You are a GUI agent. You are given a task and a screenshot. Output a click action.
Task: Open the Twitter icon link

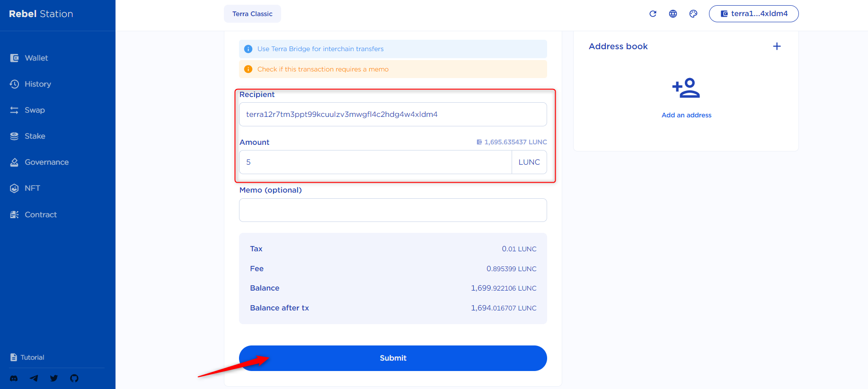tap(54, 378)
